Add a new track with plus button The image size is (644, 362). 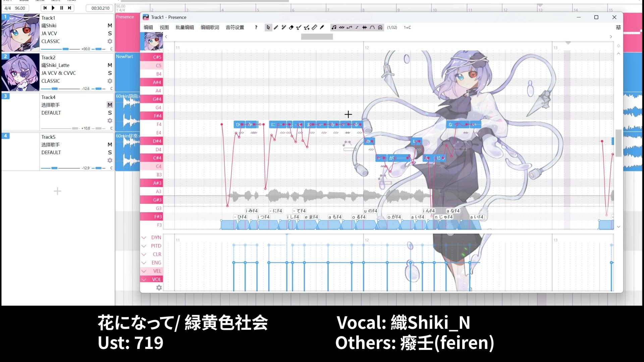[x=57, y=191]
